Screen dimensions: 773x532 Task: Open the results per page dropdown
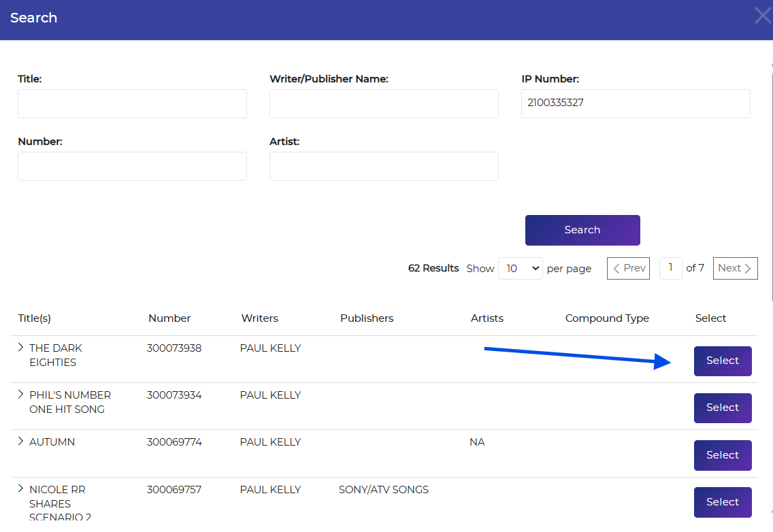[x=520, y=269]
